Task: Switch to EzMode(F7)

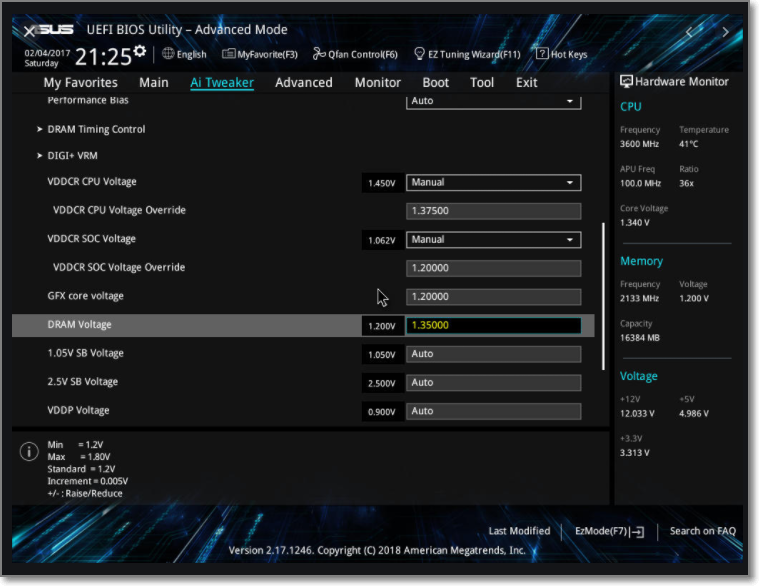Action: pos(609,531)
